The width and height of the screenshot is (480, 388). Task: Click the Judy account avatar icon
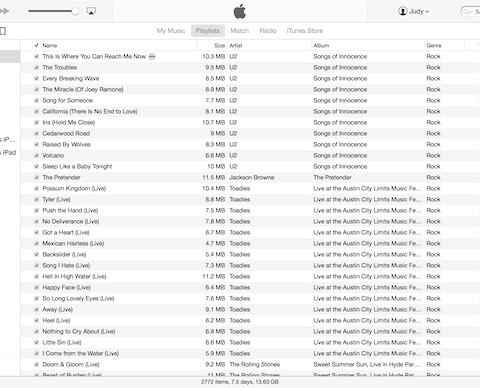(403, 11)
